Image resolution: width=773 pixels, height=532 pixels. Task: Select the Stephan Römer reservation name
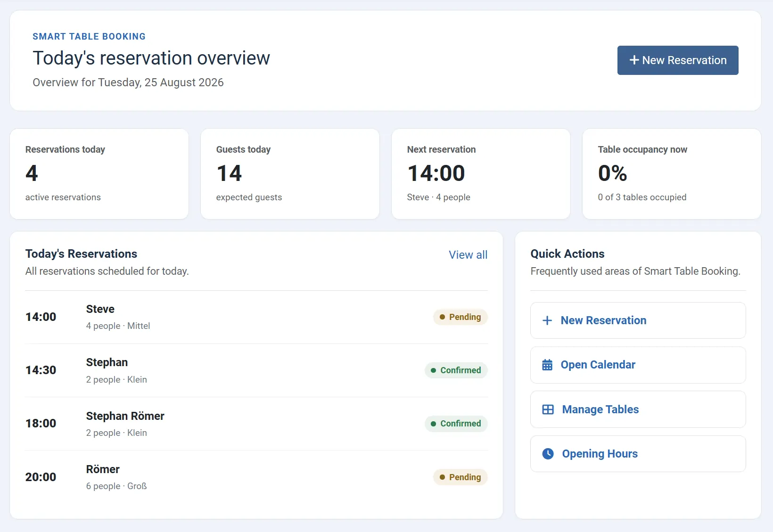click(125, 416)
